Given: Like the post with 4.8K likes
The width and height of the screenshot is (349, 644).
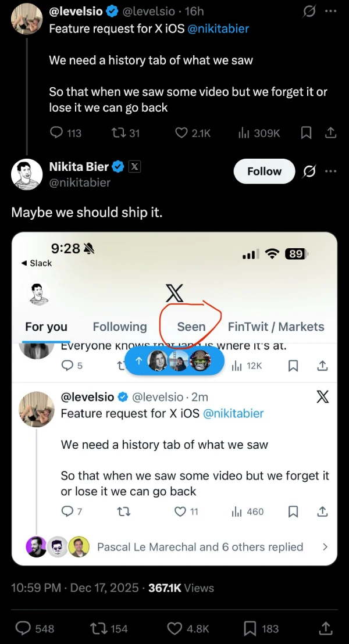Looking at the screenshot, I should click(175, 628).
